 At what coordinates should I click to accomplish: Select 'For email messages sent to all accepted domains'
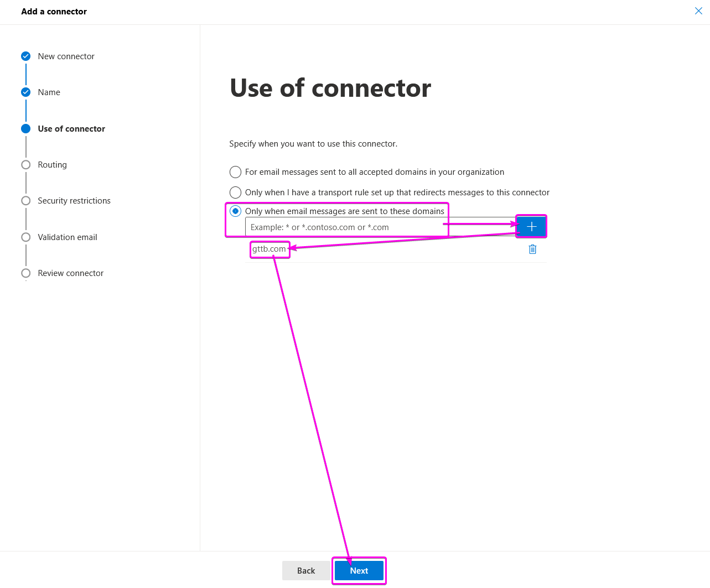235,171
